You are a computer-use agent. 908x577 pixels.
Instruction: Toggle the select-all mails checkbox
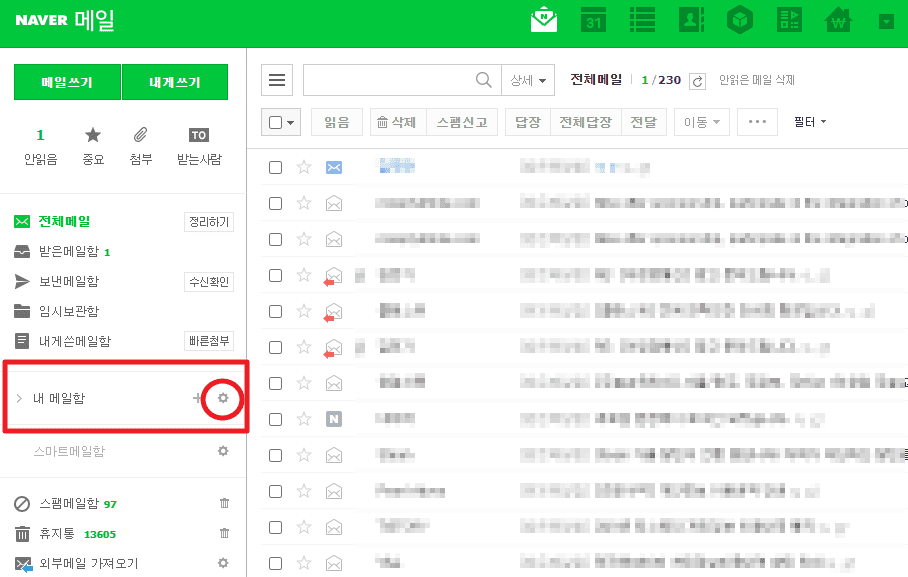point(276,122)
